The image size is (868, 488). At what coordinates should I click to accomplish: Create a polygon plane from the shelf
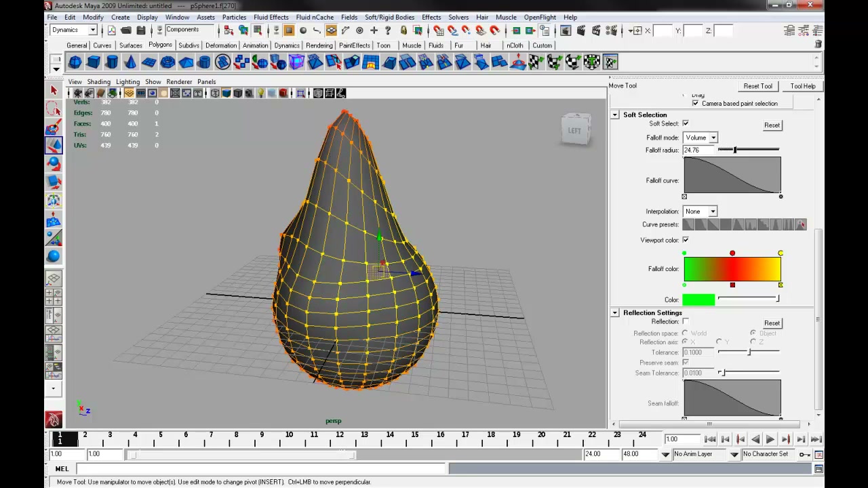(149, 62)
